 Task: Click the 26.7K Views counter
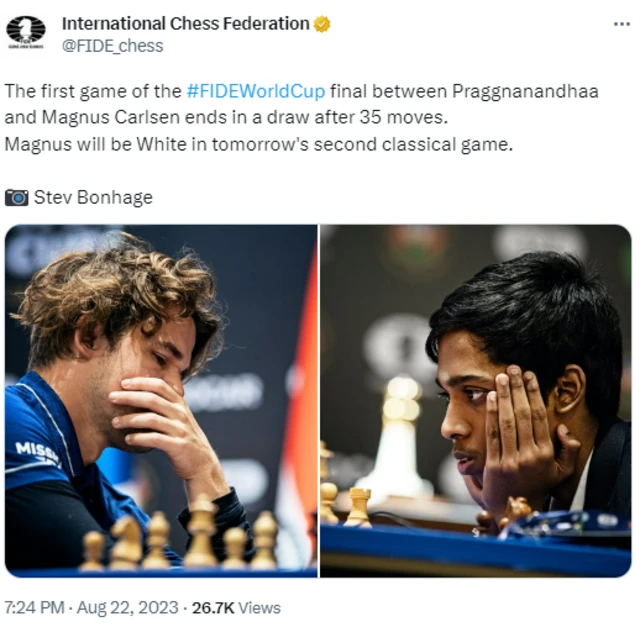[236, 608]
